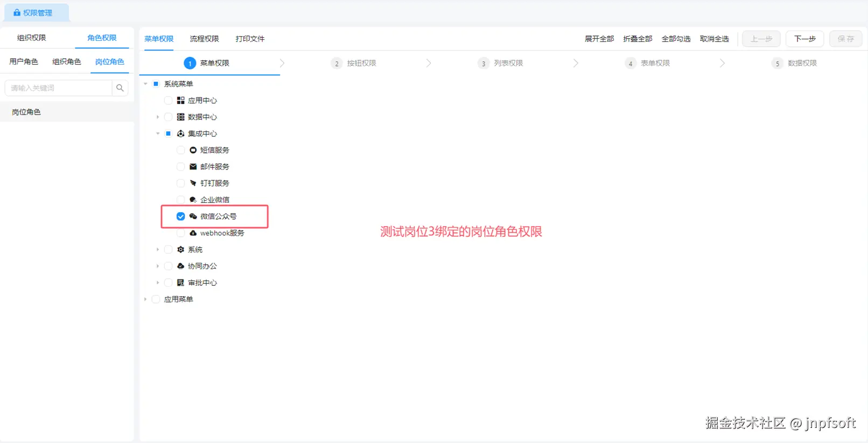Click the 下一步 button
This screenshot has height=443, width=868.
[x=805, y=39]
